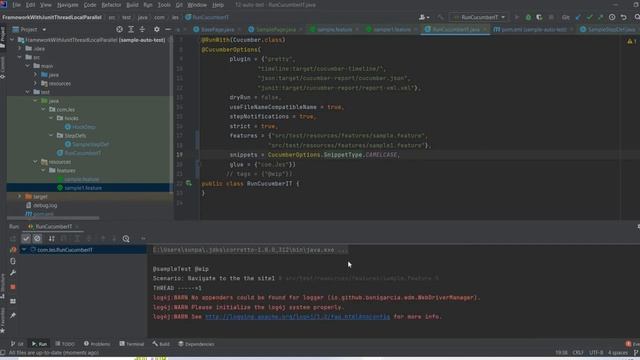
Task: Switch to SampleStepDef.java editor tab
Action: 608,29
